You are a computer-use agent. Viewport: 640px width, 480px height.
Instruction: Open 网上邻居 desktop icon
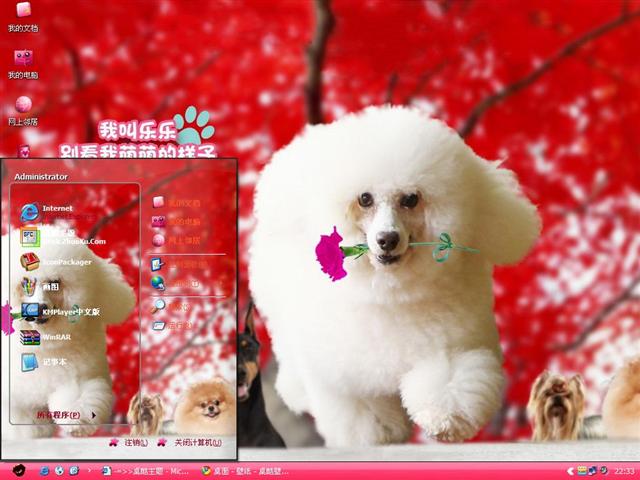pyautogui.click(x=23, y=111)
